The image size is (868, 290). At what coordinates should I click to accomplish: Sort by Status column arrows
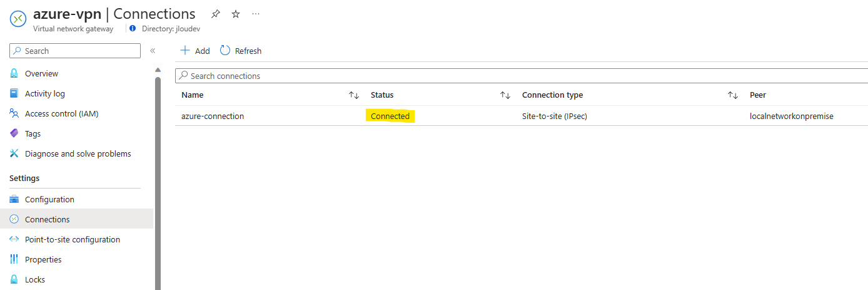point(505,95)
